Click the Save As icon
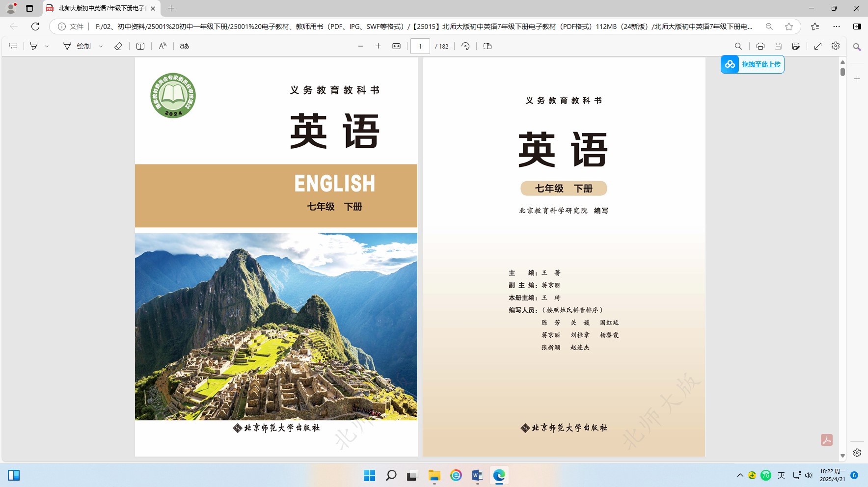The image size is (868, 487). pos(796,46)
